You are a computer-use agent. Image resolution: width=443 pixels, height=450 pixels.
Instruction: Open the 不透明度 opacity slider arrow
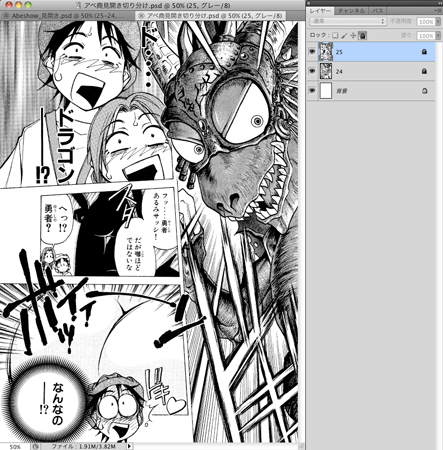point(437,22)
